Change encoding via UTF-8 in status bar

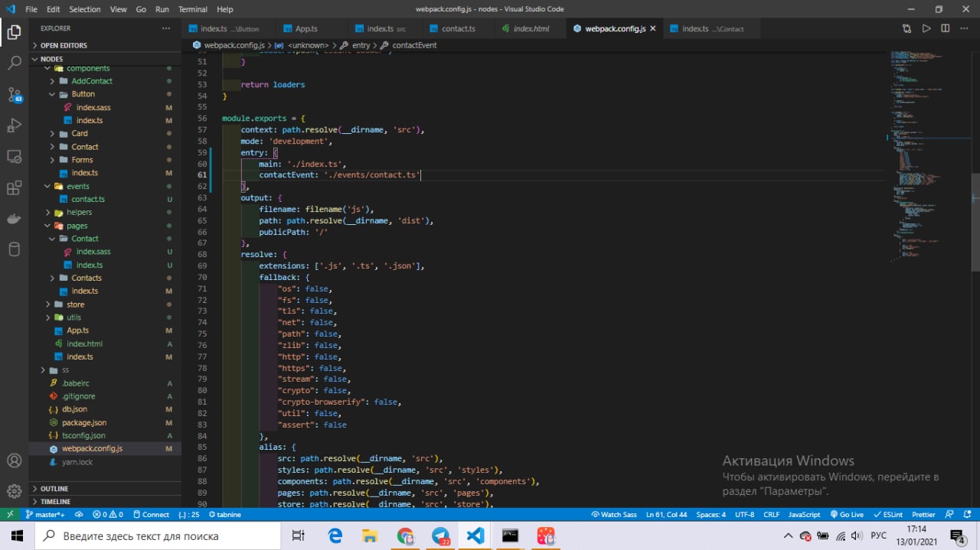(744, 514)
